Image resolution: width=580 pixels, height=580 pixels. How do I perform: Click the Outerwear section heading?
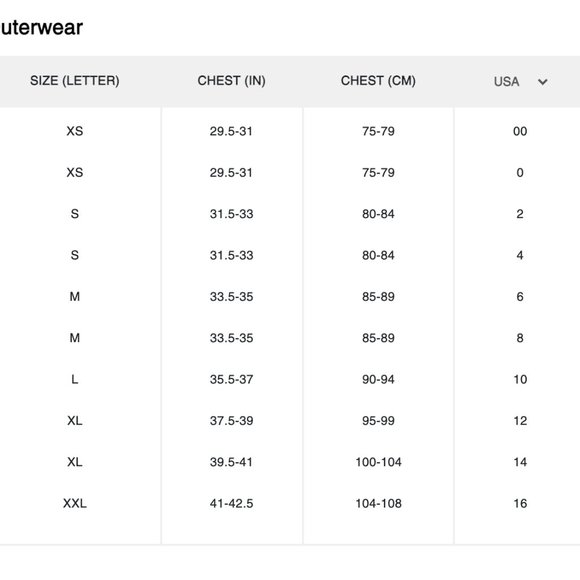pyautogui.click(x=41, y=27)
